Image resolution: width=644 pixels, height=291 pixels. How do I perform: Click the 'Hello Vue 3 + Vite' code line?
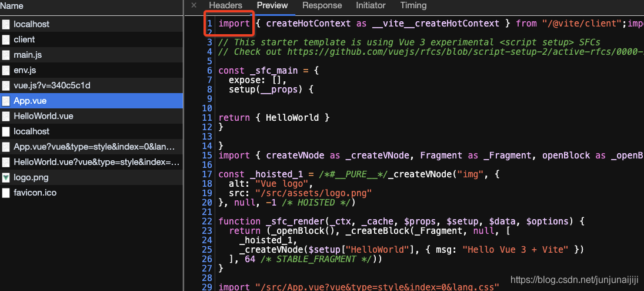pos(412,249)
